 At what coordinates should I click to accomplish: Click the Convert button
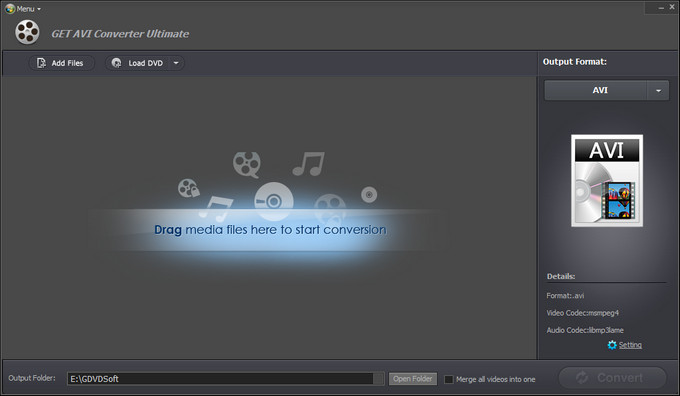612,378
